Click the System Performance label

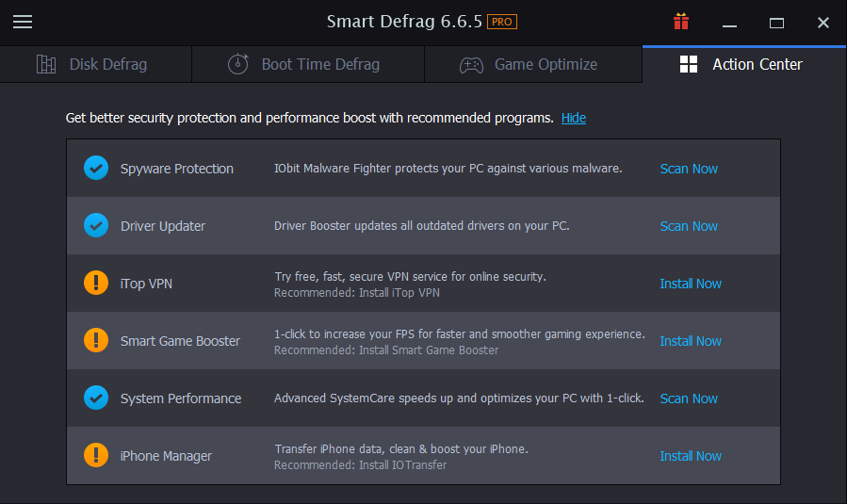point(180,398)
